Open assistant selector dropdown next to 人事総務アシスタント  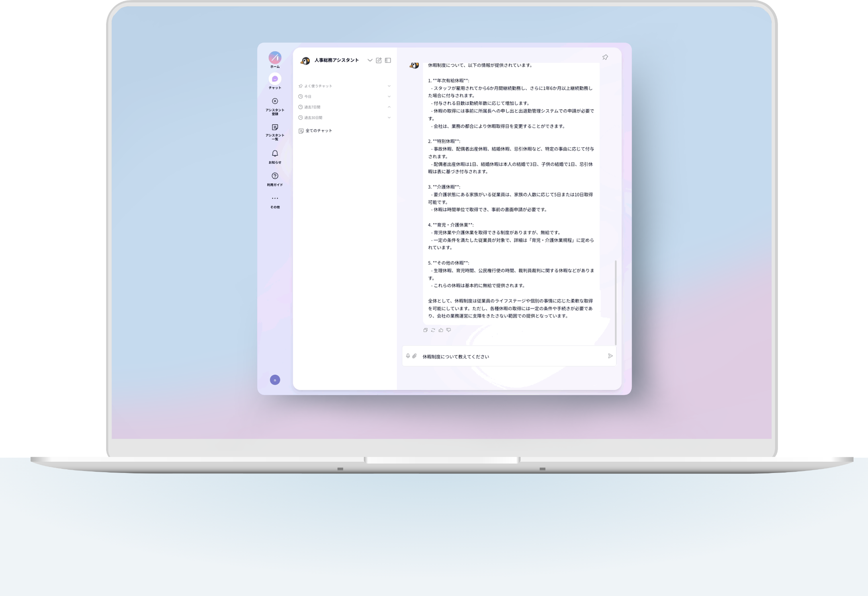click(370, 60)
